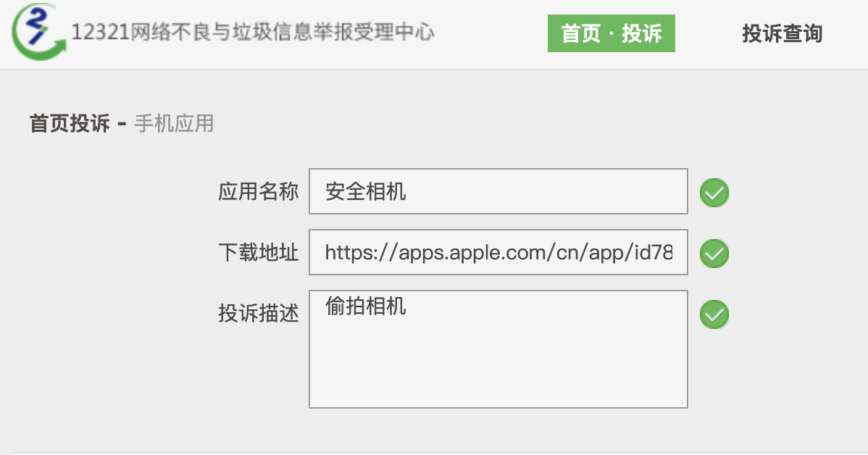
Task: Place cursor on the 偷拍相机 text
Action: click(x=366, y=306)
